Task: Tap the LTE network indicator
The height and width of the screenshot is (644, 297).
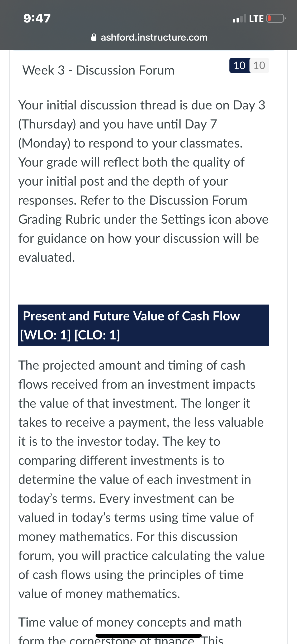Action: pos(256,19)
